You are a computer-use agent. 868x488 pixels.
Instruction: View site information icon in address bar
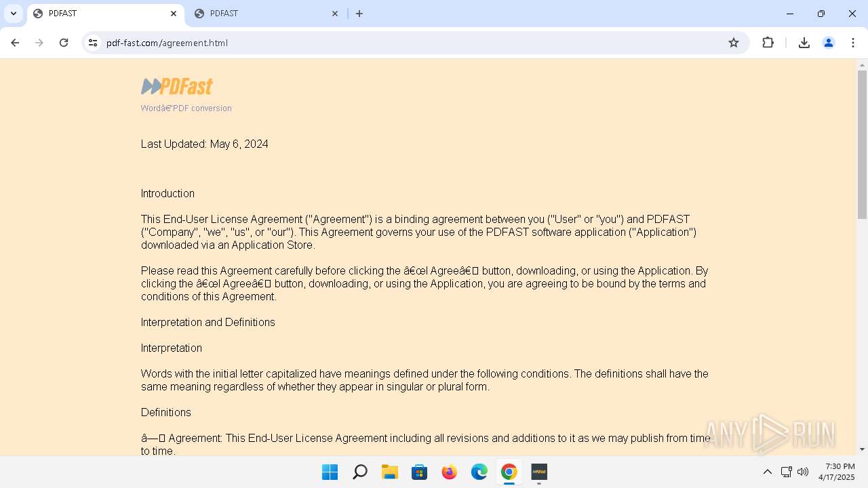[x=94, y=43]
